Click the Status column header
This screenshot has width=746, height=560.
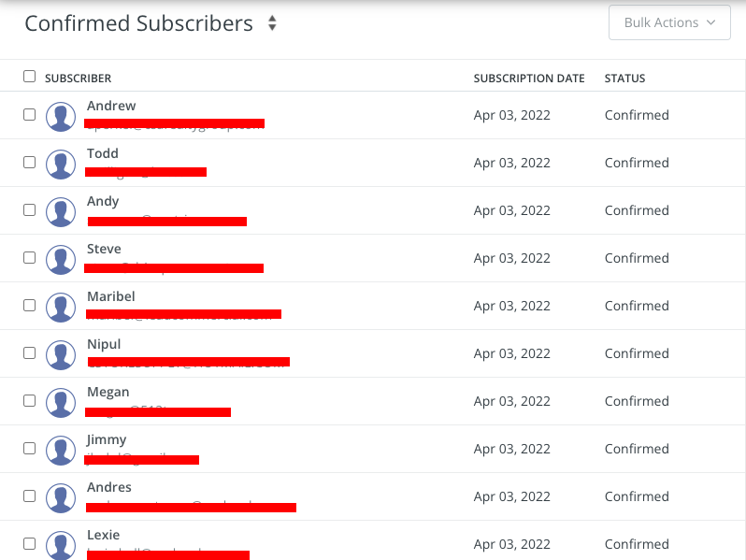624,79
